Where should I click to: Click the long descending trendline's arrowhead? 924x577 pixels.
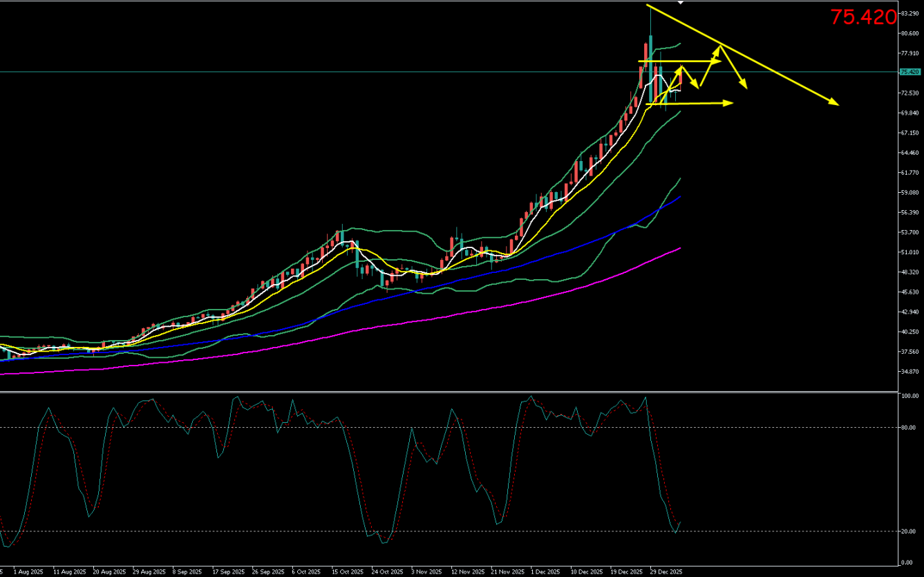[x=836, y=104]
